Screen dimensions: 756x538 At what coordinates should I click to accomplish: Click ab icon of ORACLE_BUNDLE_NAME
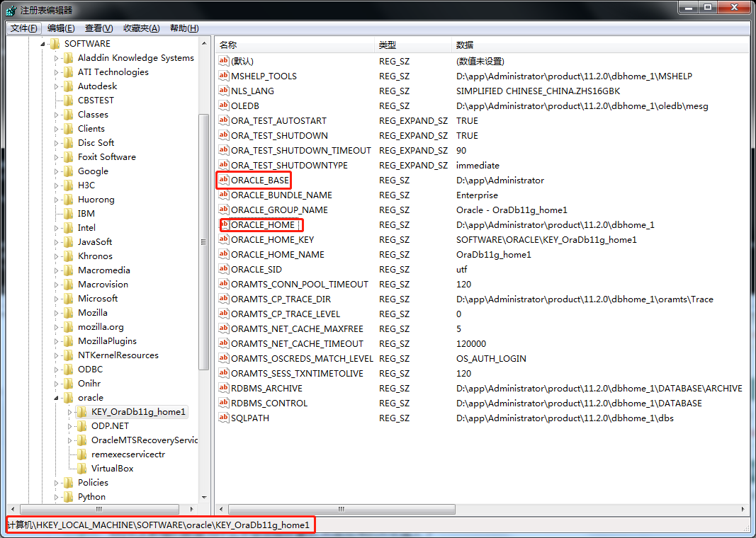tap(223, 195)
